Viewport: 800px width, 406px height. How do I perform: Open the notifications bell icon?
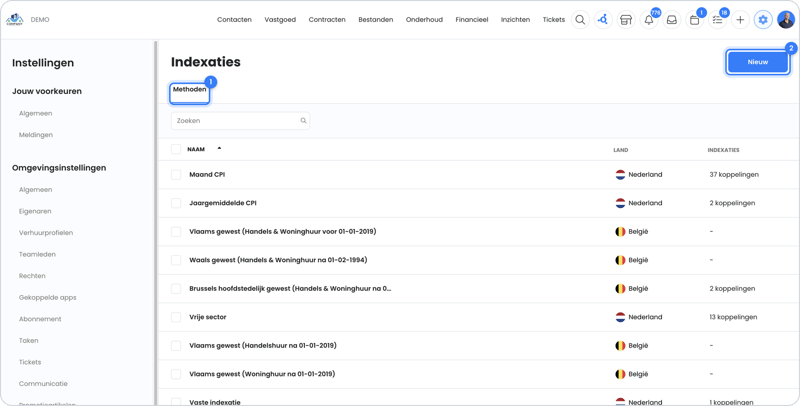coord(649,20)
